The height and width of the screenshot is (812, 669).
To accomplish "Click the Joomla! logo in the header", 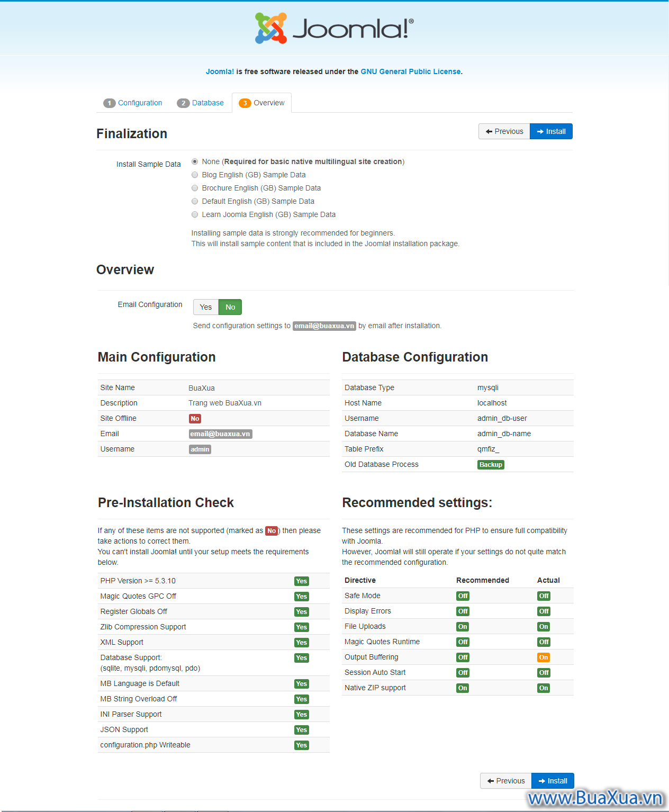I will coord(334,28).
